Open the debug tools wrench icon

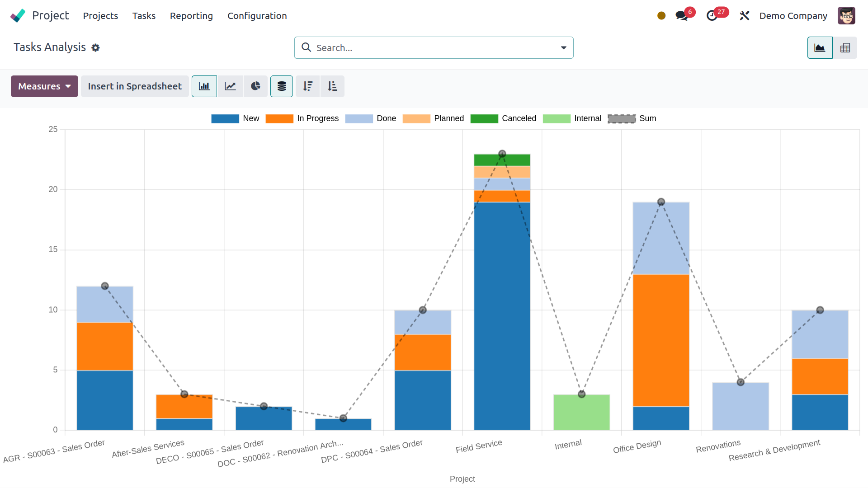[744, 16]
